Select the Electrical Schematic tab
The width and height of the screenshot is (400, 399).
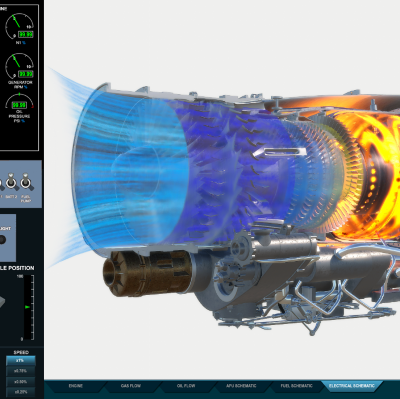coord(352,386)
